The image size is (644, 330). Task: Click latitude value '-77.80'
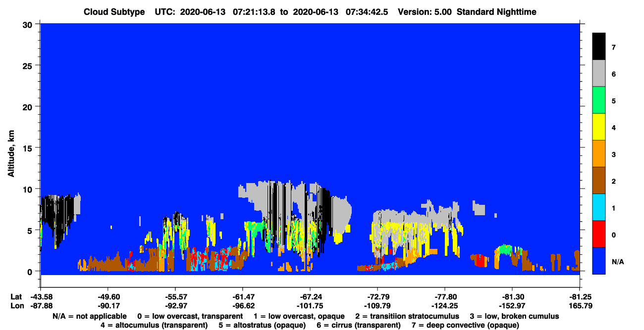click(x=445, y=296)
